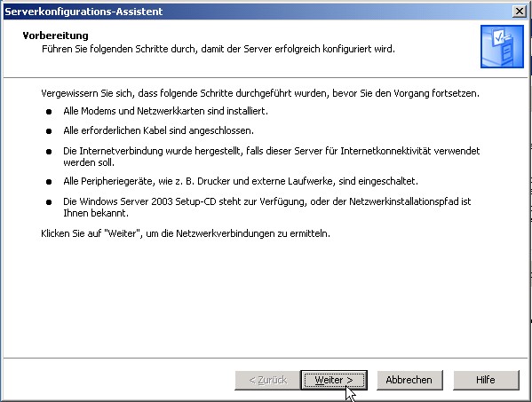
Task: Click the 'Führen Sie folgenden Schritte durch' subtitle
Action: tap(218, 49)
